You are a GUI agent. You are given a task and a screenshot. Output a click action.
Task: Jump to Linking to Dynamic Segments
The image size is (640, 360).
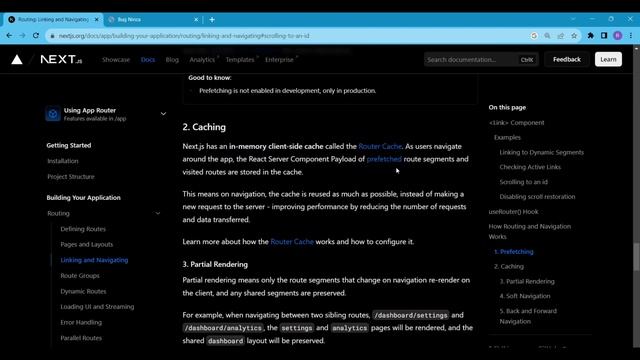542,152
